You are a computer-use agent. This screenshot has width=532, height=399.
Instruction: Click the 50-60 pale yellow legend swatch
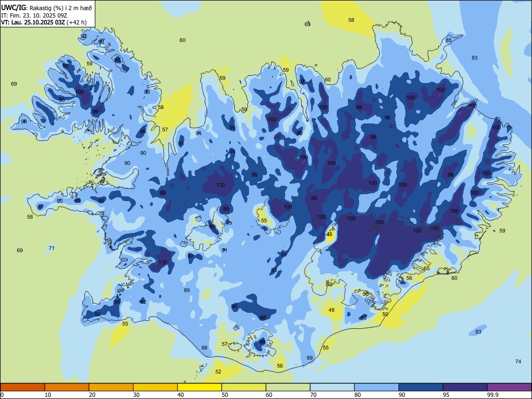[x=244, y=387]
